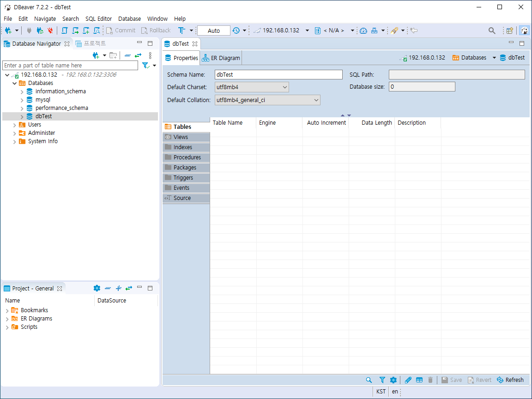The height and width of the screenshot is (399, 532).
Task: Click the Rollback button in the toolbar
Action: coord(156,30)
